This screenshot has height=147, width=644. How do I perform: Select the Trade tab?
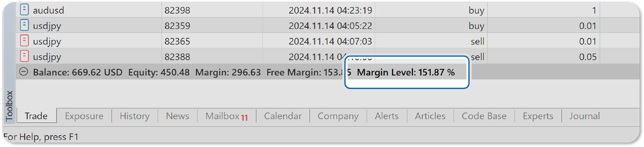(36, 116)
